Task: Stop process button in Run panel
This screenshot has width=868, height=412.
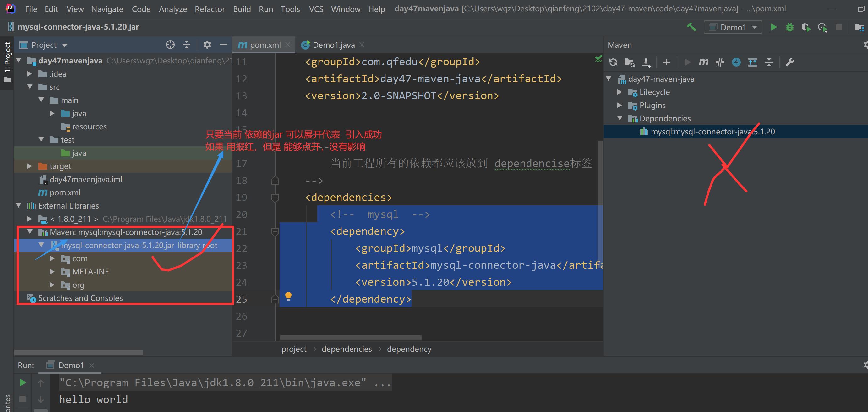Action: click(23, 399)
